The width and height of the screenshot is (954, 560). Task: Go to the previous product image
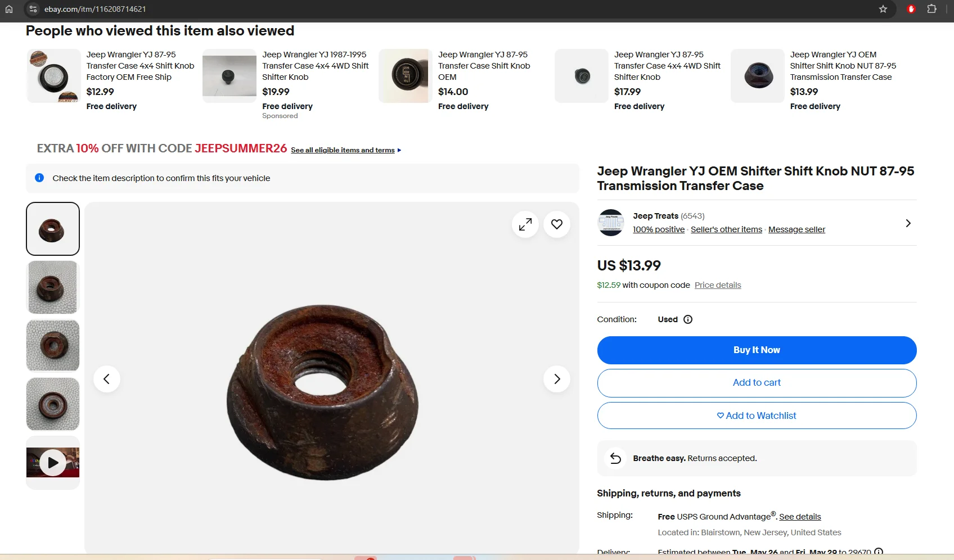(x=107, y=379)
